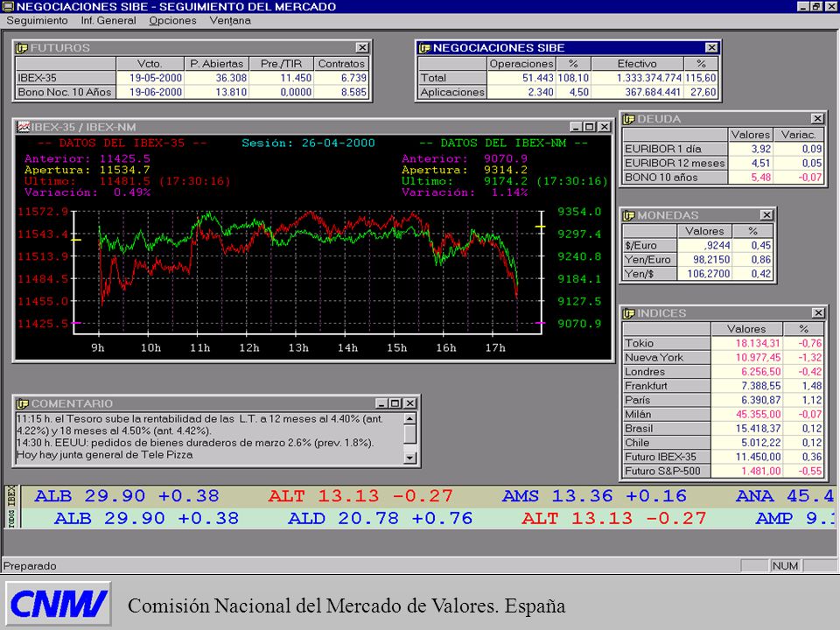
Task: Click the ALD 20.78 ticker entry
Action: pyautogui.click(x=381, y=519)
